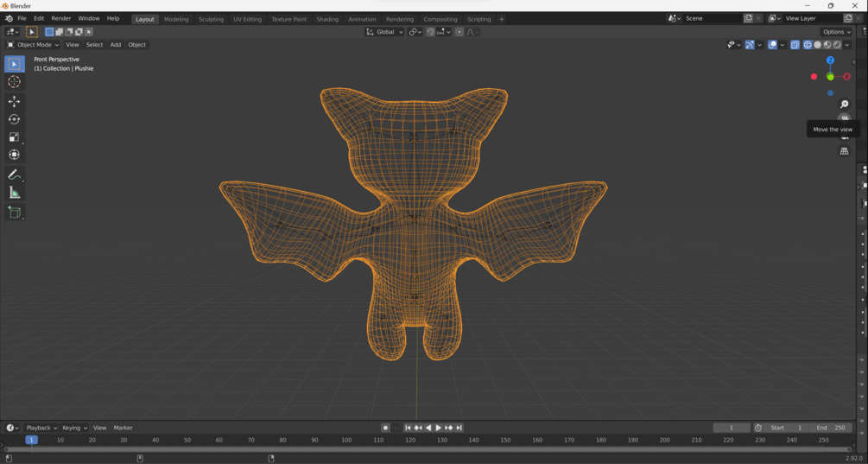The height and width of the screenshot is (464, 868).
Task: Switch to solid viewport shading
Action: (818, 45)
